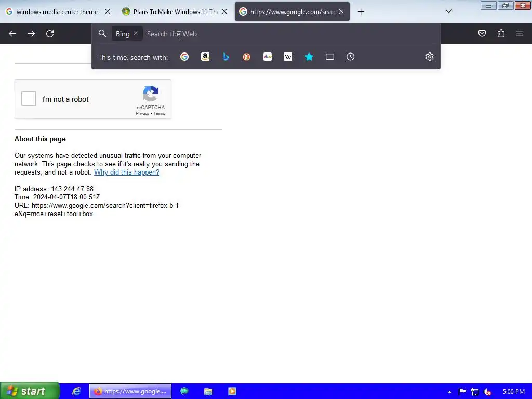Click the Time 2024-04-07T18:00:51Z text
Screen dimensions: 532x399
pos(57,197)
